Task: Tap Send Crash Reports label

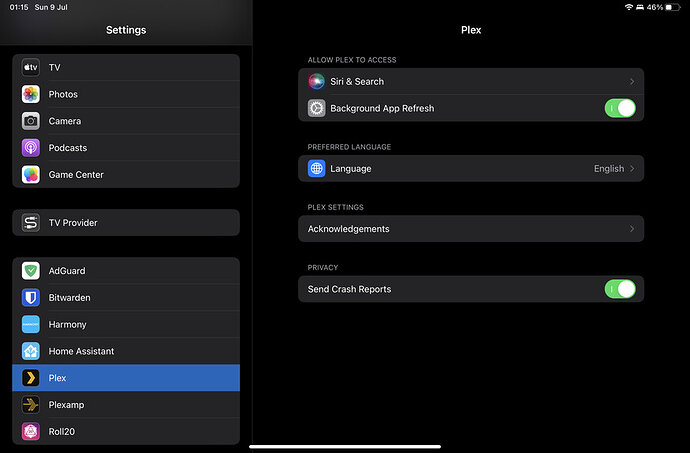Action: pos(349,289)
